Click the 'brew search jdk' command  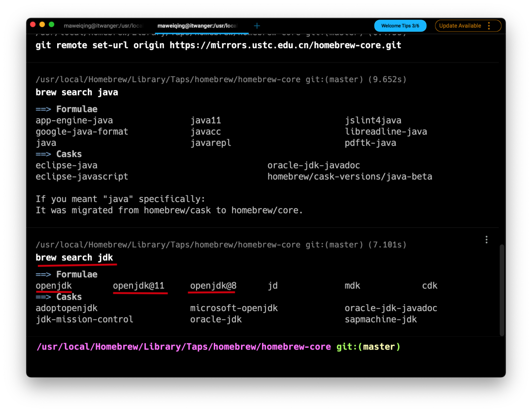[x=74, y=258]
